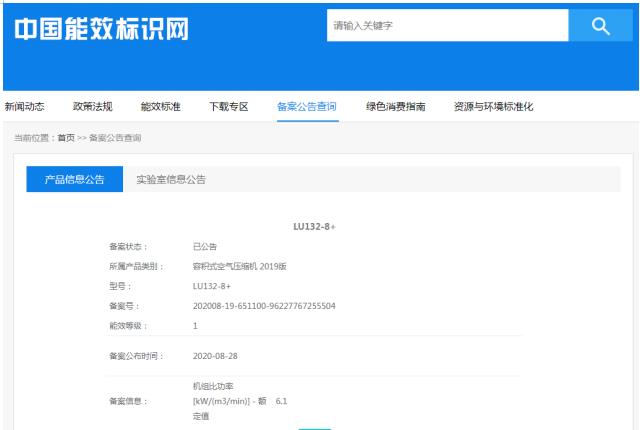Click the 机组比功率 filing info text

point(215,385)
